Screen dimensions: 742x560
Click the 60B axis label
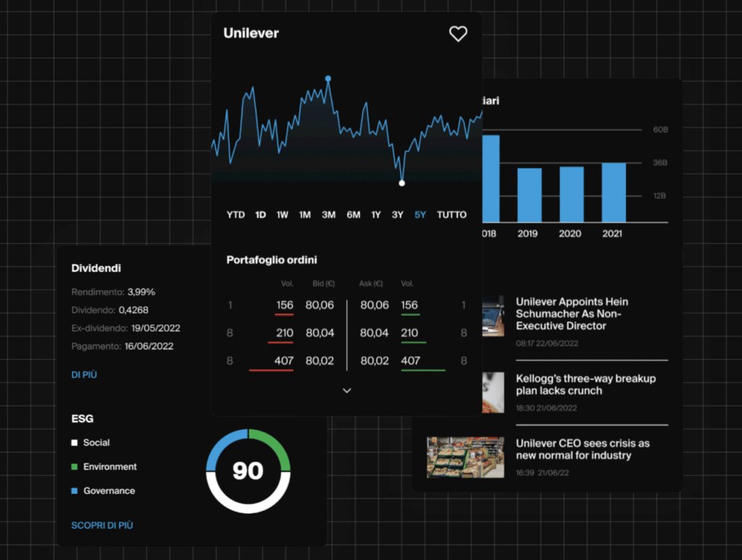(660, 130)
